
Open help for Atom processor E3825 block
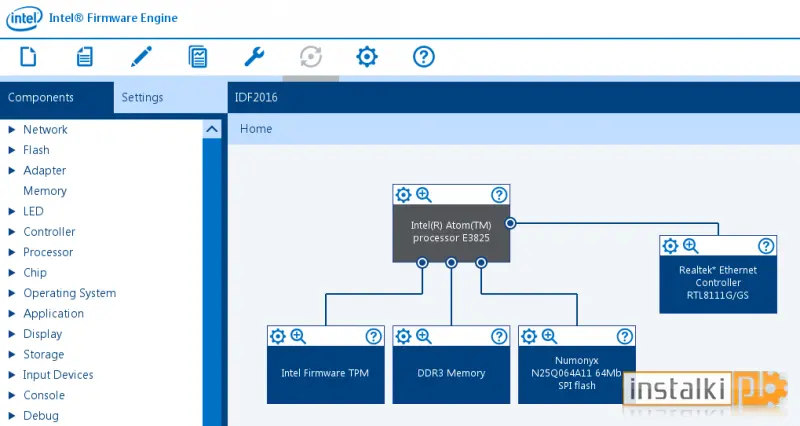point(499,195)
